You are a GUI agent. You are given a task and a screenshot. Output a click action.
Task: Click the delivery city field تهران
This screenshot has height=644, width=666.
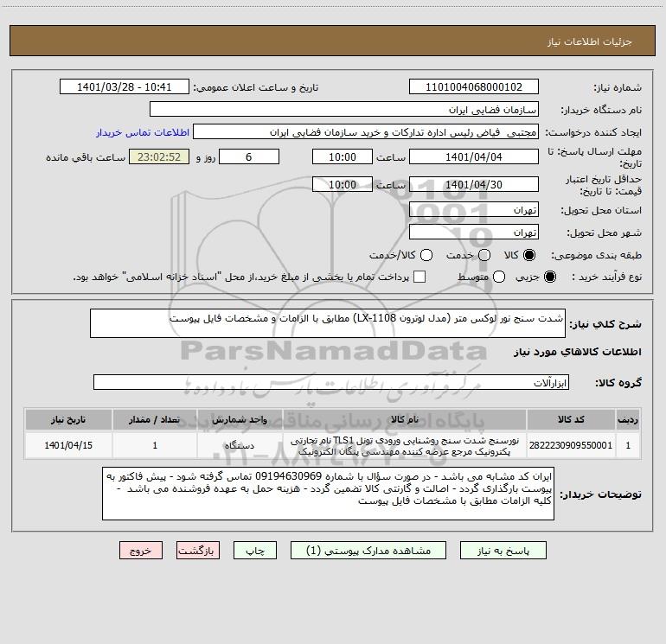[x=474, y=233]
